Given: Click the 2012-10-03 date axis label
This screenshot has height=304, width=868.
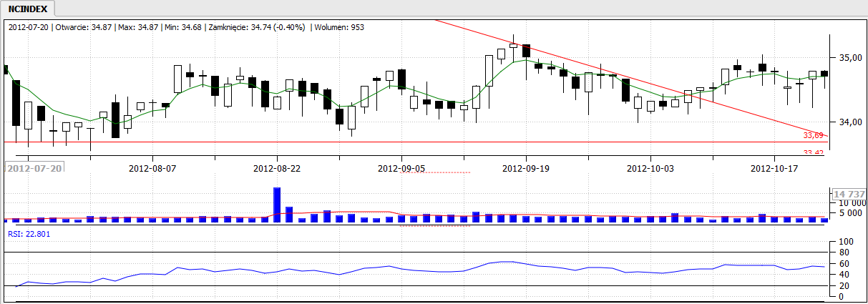Looking at the screenshot, I should point(650,168).
